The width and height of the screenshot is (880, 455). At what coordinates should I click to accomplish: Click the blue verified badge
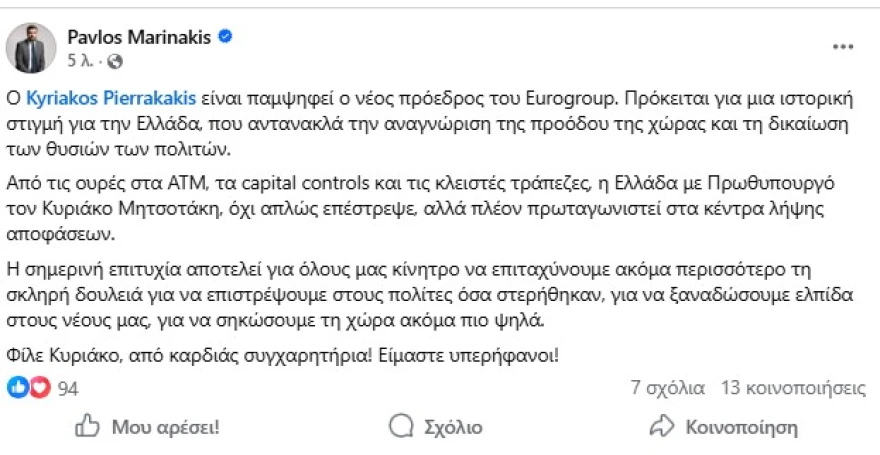pyautogui.click(x=226, y=37)
